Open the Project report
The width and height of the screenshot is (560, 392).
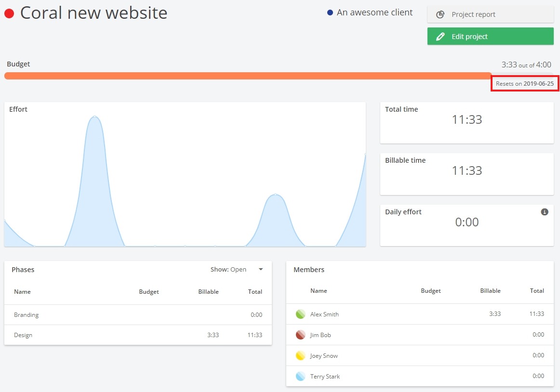(490, 14)
